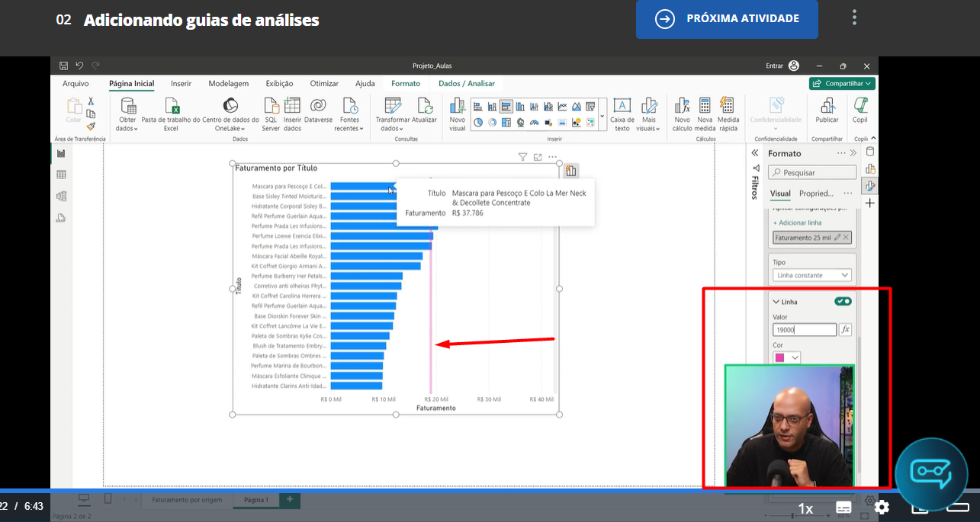Click the Novo cálculo icon

point(682,105)
